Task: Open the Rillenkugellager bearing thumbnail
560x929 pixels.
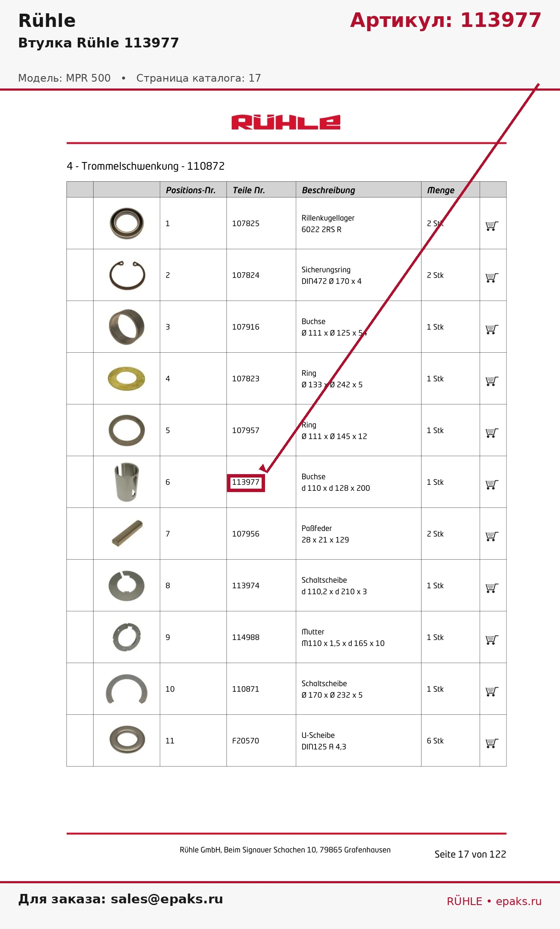Action: tap(127, 223)
